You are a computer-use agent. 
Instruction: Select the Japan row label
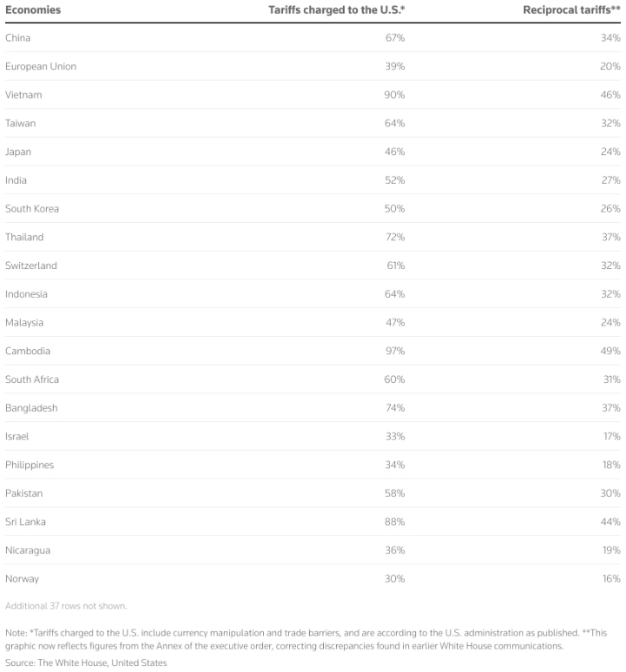(x=18, y=152)
